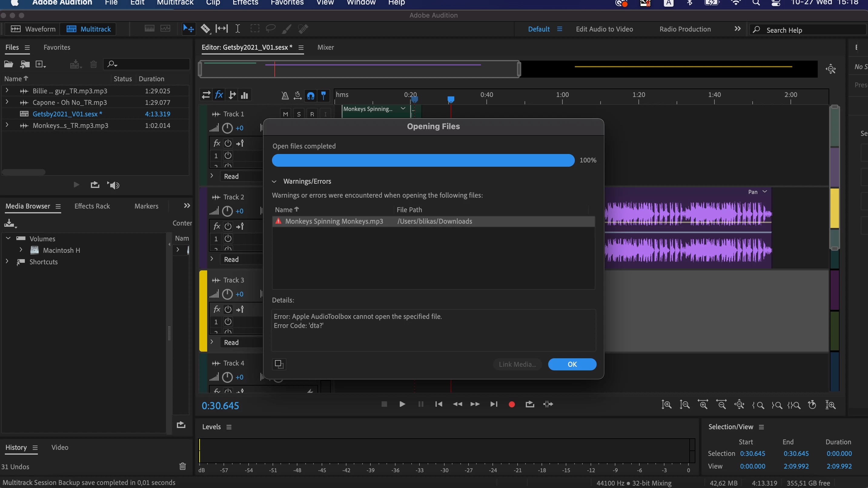Switch to the Mixer tab
The image size is (868, 488).
325,48
